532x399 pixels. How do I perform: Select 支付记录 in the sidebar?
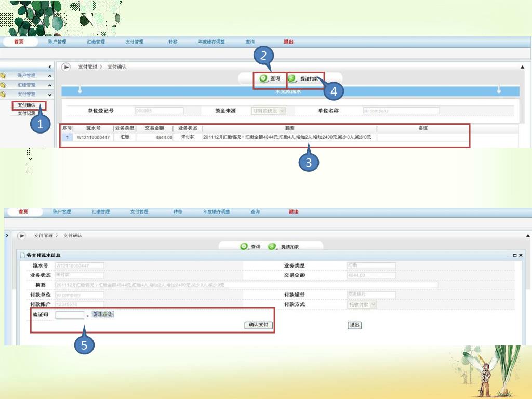[26, 113]
